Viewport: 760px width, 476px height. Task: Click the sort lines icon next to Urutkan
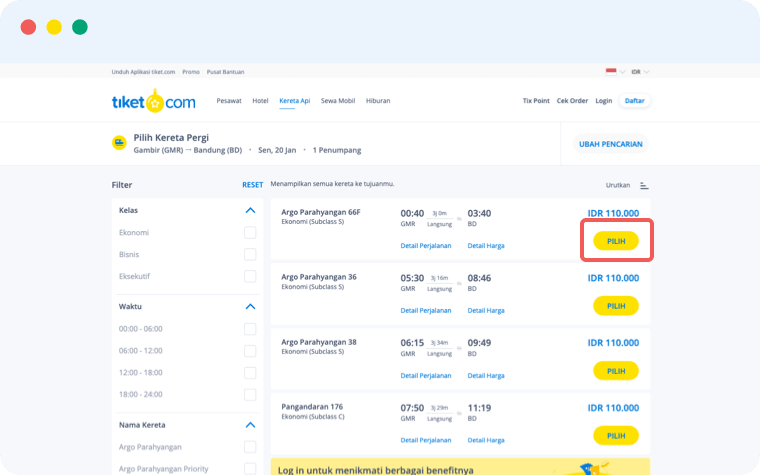point(644,186)
